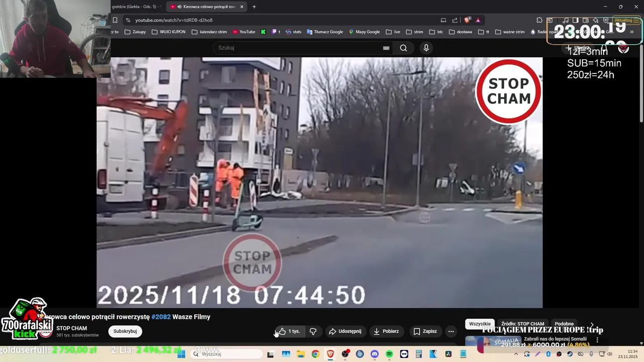Viewport: 644px width, 362px height.
Task: Open the Tłumacz Google bookmark
Action: pyautogui.click(x=325, y=32)
